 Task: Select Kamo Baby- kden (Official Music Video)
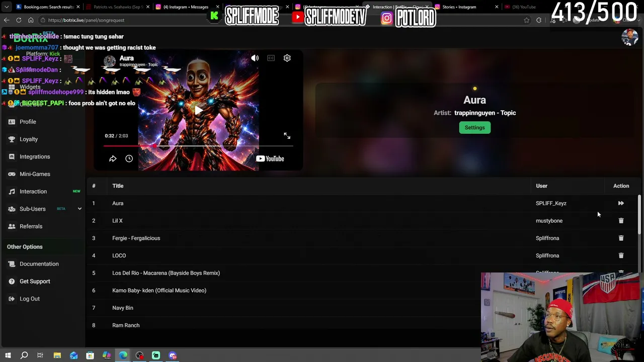click(x=159, y=291)
